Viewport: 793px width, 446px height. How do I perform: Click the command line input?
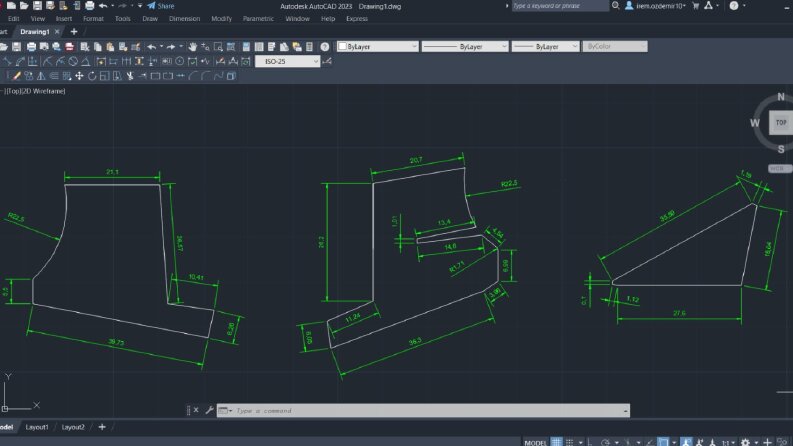[429, 411]
